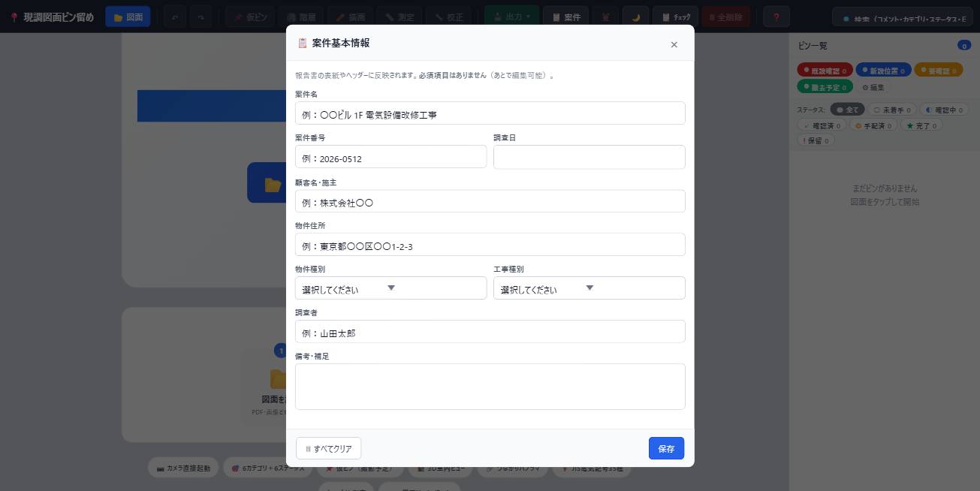
Task: Select the 確認中 status filter
Action: pyautogui.click(x=942, y=110)
